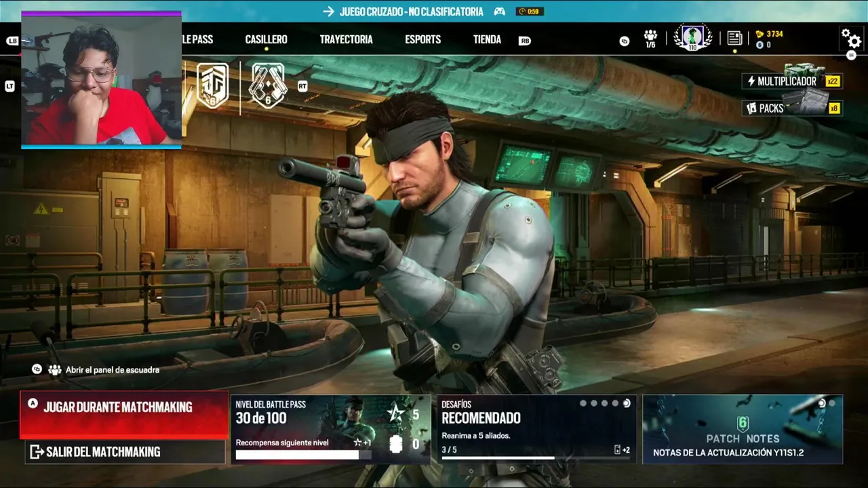
Task: Click the renown currency 3734 icon
Action: 759,34
